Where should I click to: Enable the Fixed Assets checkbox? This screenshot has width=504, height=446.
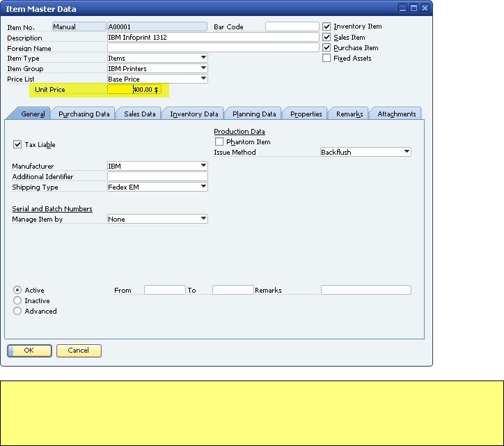[326, 58]
